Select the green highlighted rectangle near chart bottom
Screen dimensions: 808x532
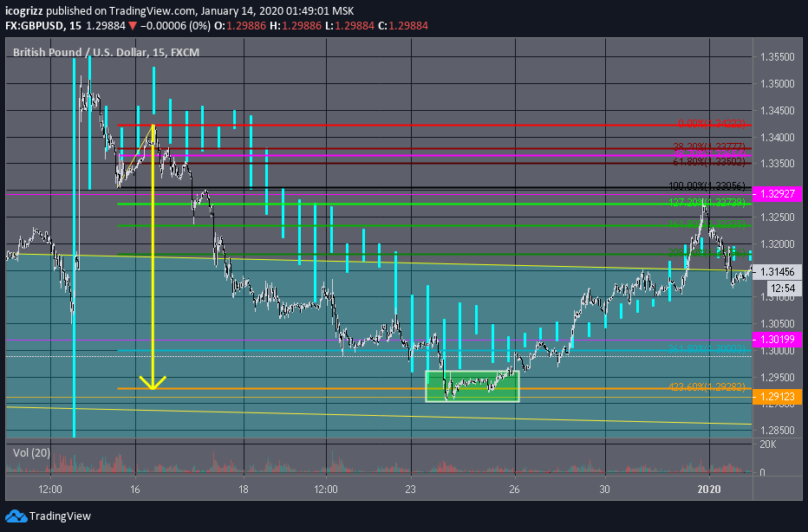tap(472, 386)
